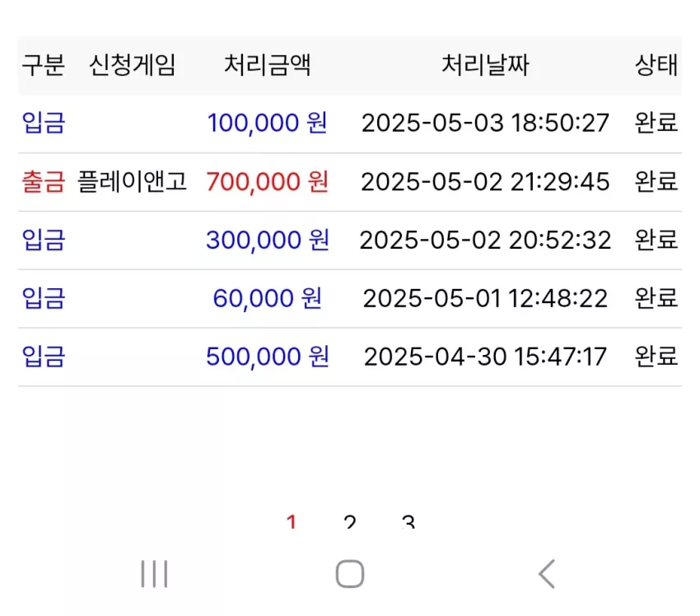Click the date 2025-05-01 12:48:22
Viewport: 700px width, 616px height.
point(485,299)
